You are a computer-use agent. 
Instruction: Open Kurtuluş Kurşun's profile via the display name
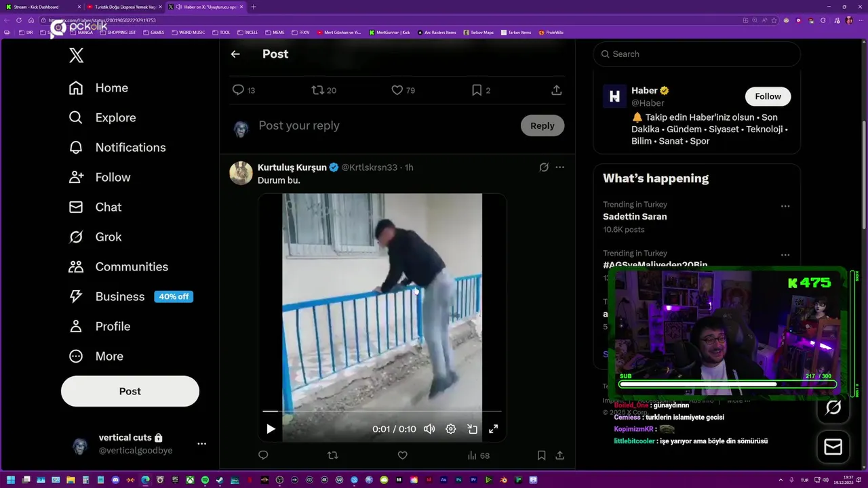point(292,167)
